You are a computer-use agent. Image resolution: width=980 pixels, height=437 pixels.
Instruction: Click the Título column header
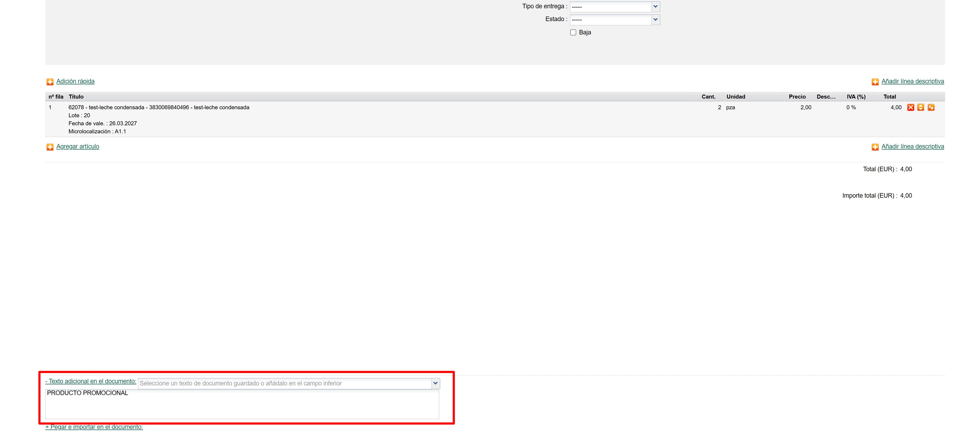[76, 96]
